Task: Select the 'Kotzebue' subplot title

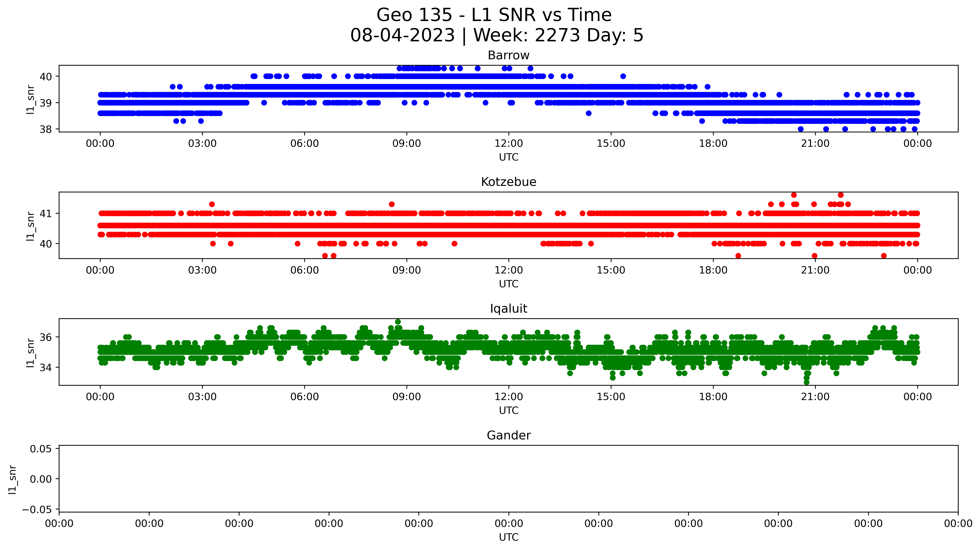Action: pyautogui.click(x=509, y=182)
